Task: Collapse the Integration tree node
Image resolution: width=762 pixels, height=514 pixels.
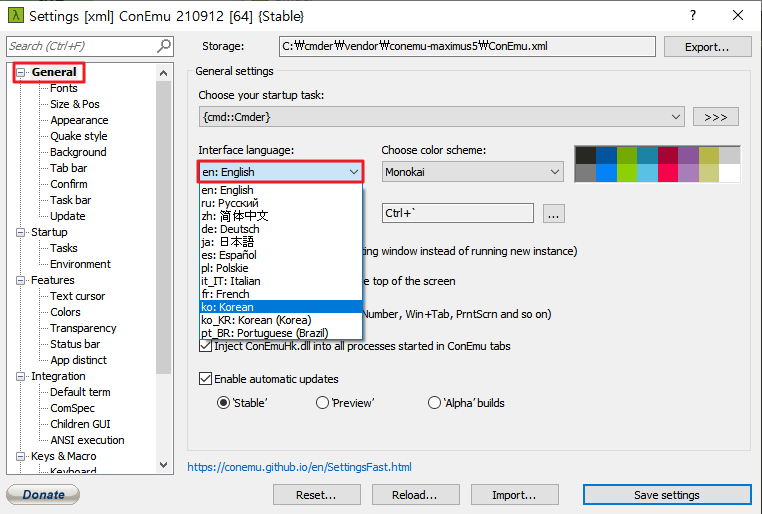Action: coord(20,376)
